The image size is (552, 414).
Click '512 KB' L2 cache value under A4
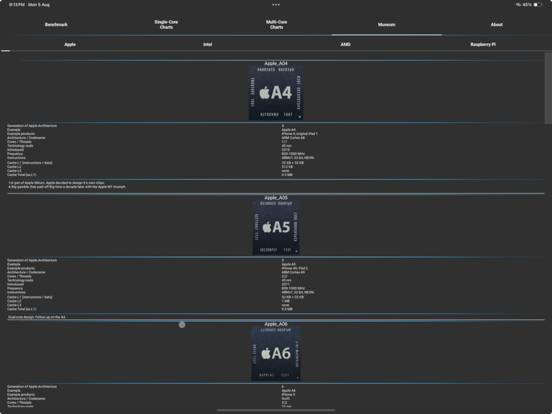coord(287,167)
